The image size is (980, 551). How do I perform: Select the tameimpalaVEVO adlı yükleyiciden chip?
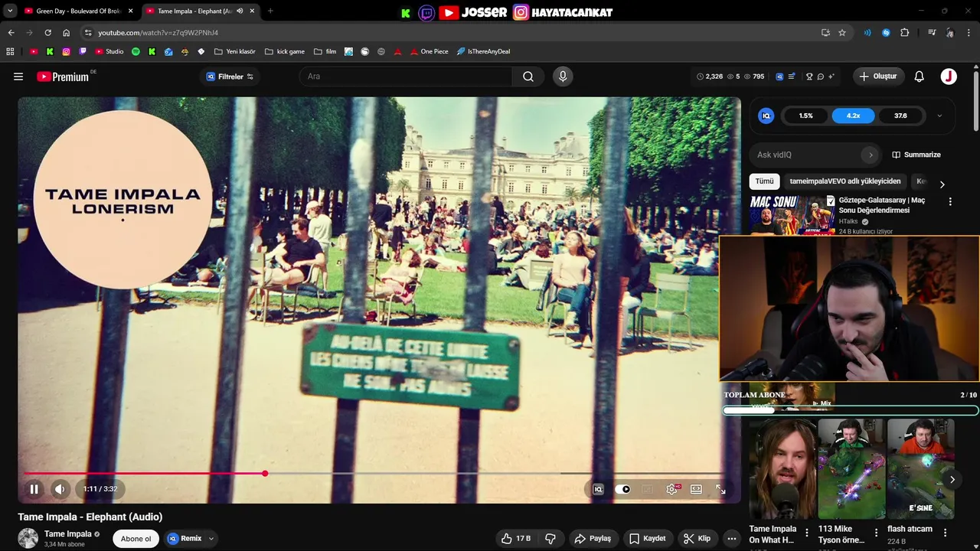tap(845, 181)
